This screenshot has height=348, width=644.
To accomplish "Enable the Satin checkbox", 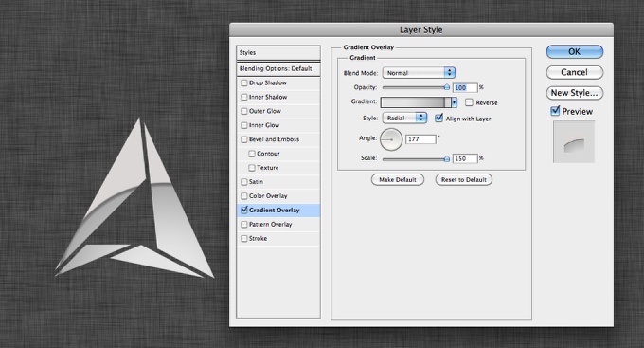I will click(244, 182).
